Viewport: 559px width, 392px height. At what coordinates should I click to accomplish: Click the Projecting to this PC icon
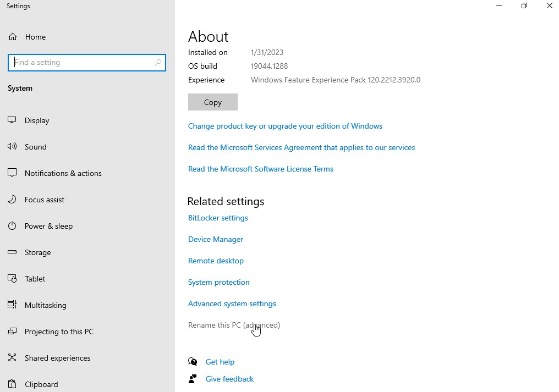click(12, 331)
